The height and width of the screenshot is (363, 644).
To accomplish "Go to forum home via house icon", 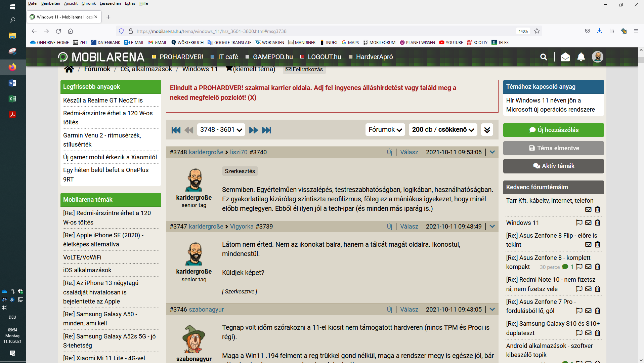I will click(69, 69).
